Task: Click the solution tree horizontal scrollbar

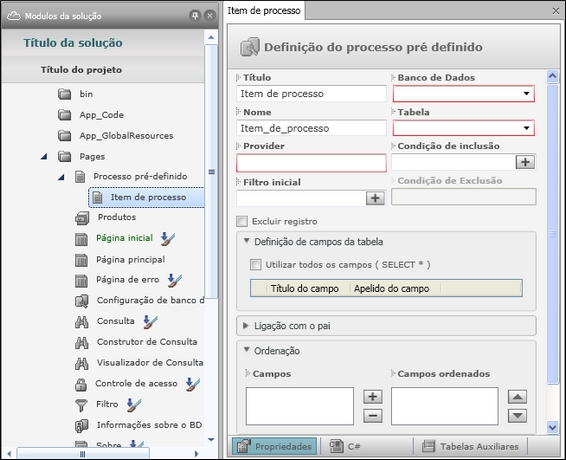Action: click(83, 454)
